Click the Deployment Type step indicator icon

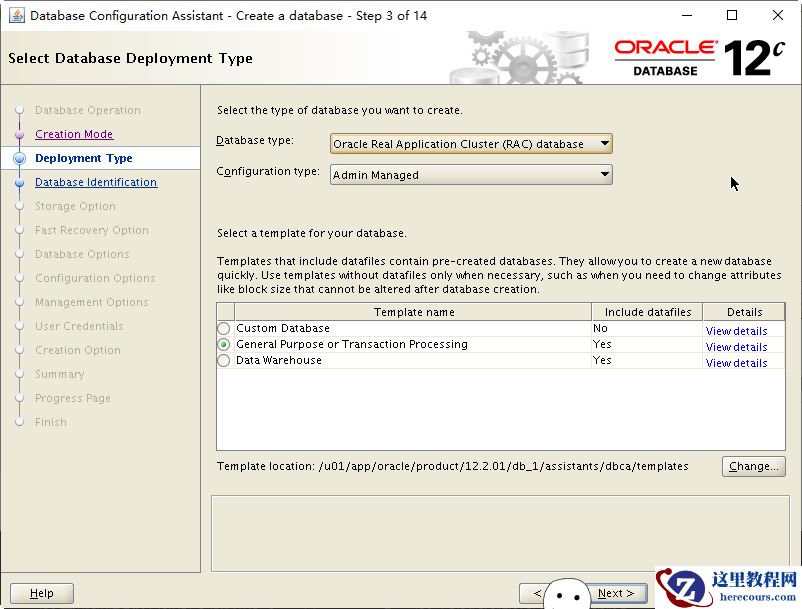click(x=19, y=158)
